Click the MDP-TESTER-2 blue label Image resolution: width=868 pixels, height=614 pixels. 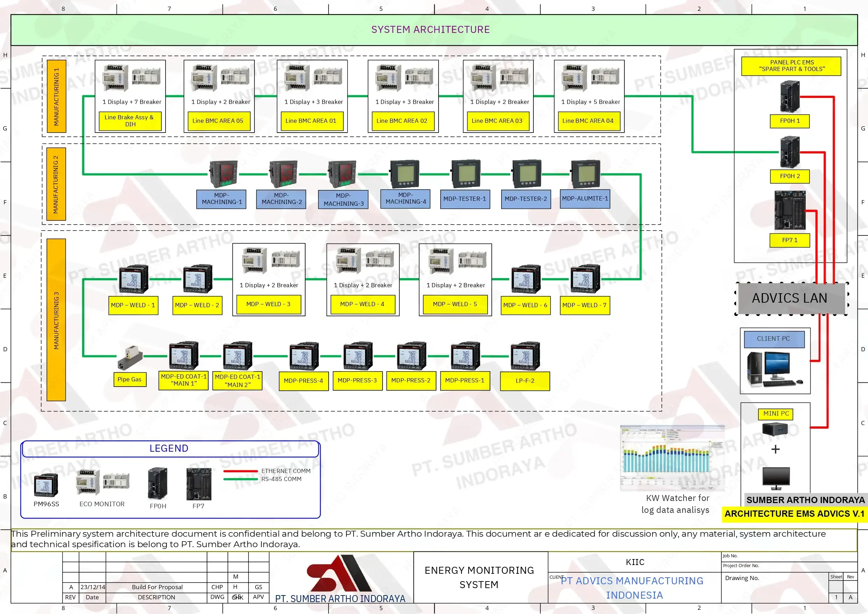525,199
